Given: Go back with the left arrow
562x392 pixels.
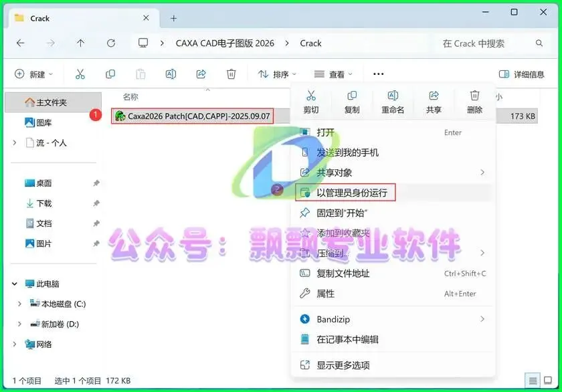Looking at the screenshot, I should pos(21,43).
